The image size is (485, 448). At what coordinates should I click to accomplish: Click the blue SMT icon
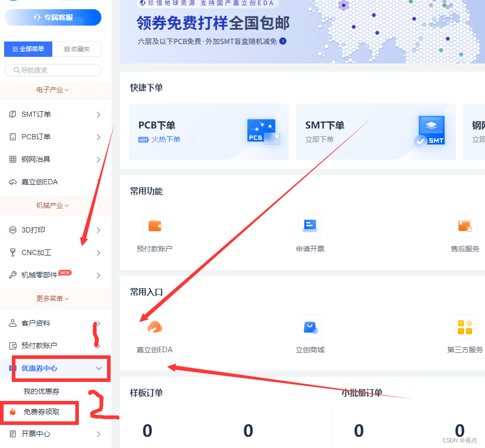point(430,132)
